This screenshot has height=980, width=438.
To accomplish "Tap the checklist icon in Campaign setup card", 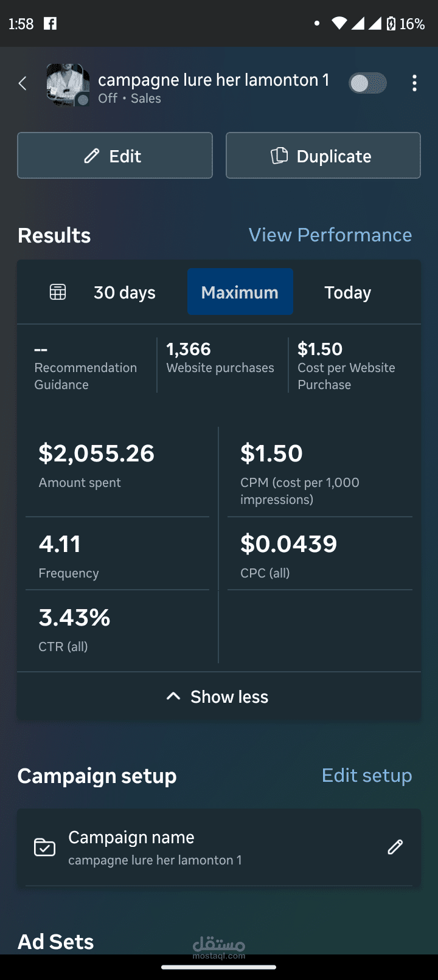I will (x=44, y=846).
